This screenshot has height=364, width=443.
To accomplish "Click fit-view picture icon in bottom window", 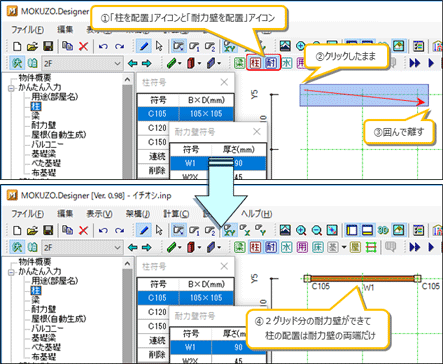I will coord(285,230).
